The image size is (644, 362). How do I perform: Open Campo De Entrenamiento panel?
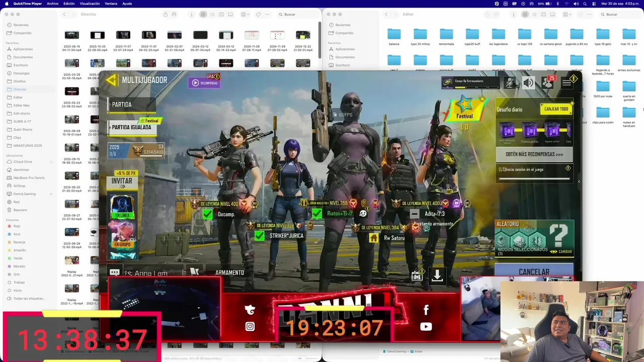click(470, 82)
